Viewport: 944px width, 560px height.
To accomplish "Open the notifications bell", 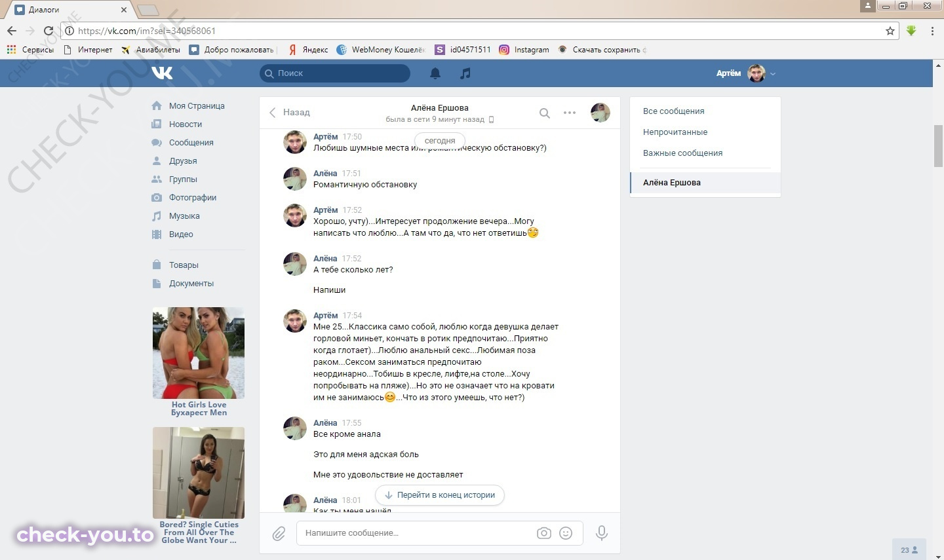I will click(x=435, y=73).
